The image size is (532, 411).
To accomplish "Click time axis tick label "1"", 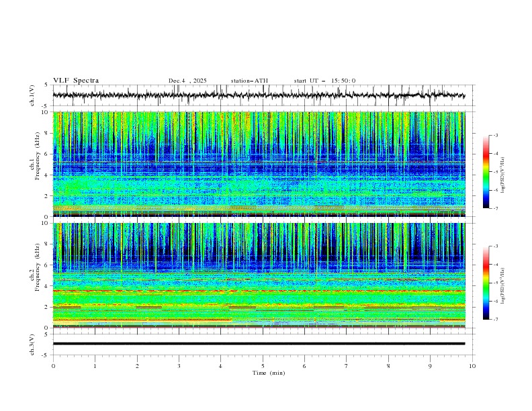I will coord(95,366).
